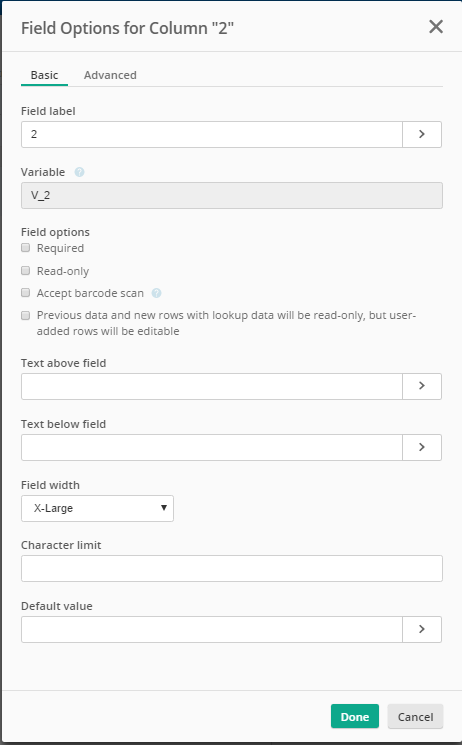The image size is (462, 745).
Task: Open the arrow button beside Text above field
Action: coord(422,386)
